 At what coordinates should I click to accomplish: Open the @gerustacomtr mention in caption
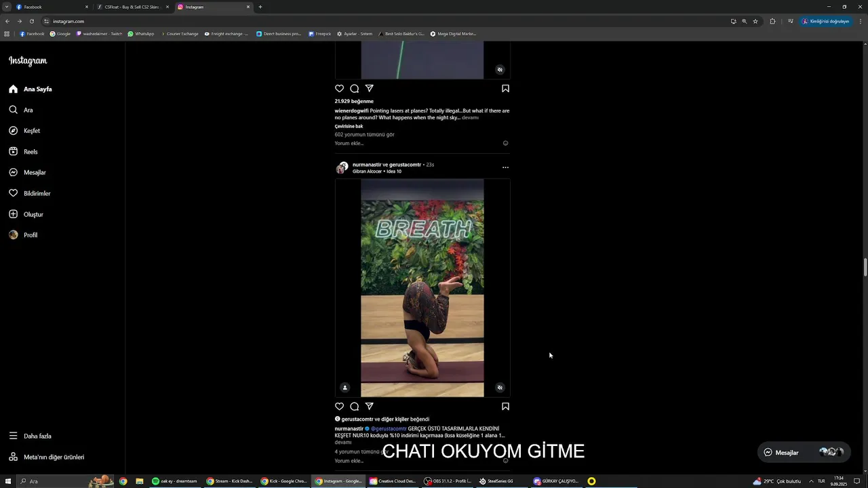tap(389, 428)
